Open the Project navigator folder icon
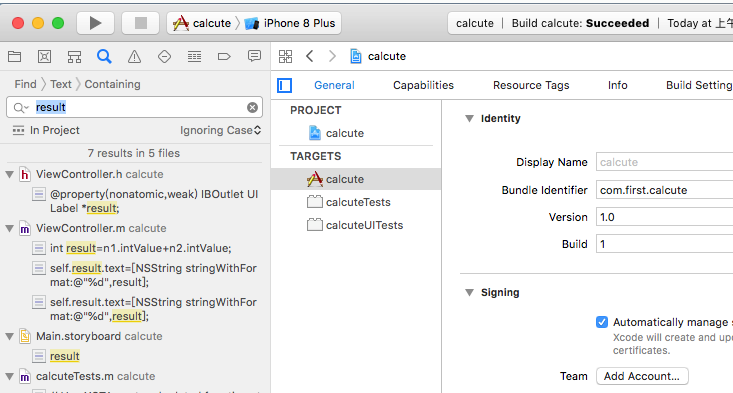 pyautogui.click(x=14, y=57)
